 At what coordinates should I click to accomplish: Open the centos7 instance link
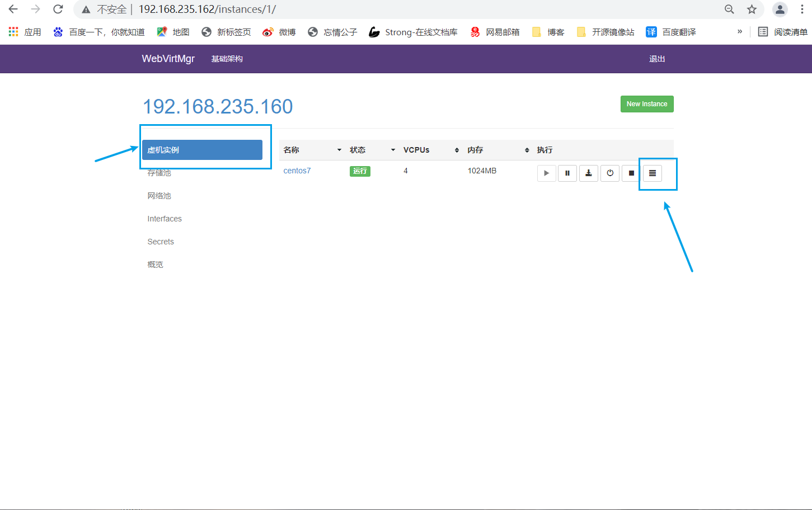297,171
